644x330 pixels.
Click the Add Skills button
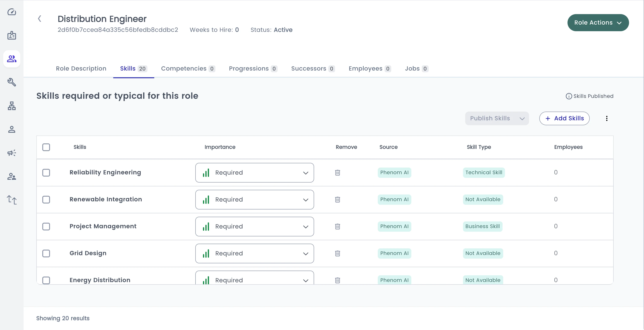pyautogui.click(x=564, y=118)
